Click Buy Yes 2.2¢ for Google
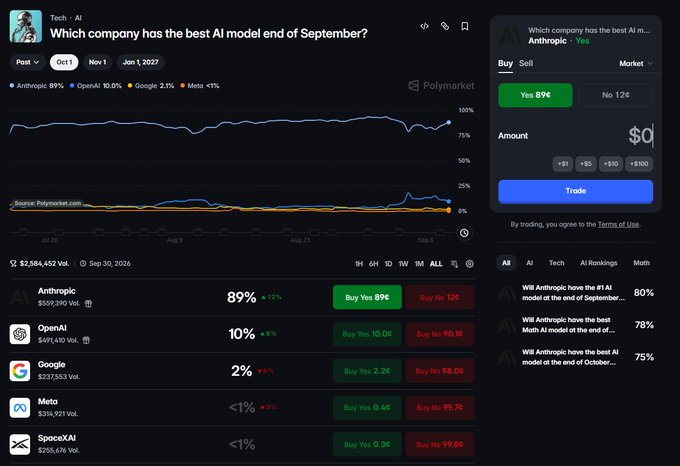Image resolution: width=680 pixels, height=466 pixels. pos(367,371)
